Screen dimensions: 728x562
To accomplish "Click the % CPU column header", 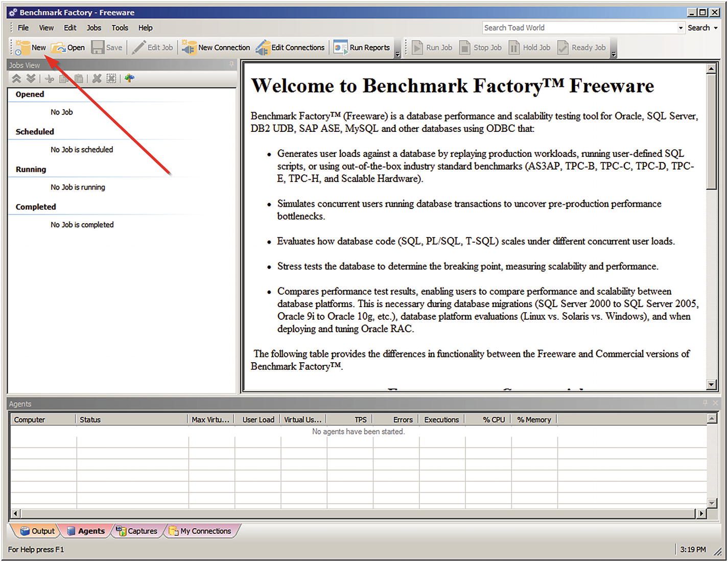I will coord(488,419).
